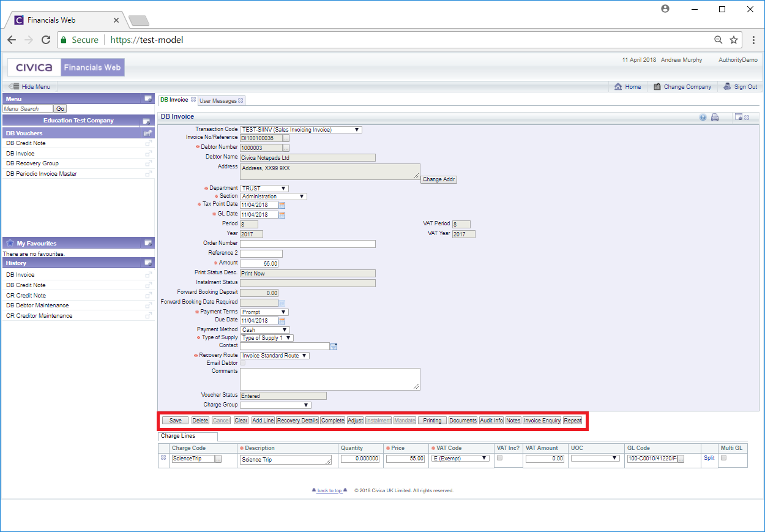Screen dimensions: 765x532
Task: Open DB Credit Note in new window icon
Action: pos(149,143)
